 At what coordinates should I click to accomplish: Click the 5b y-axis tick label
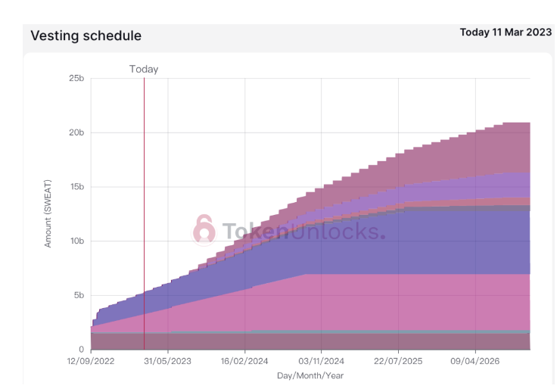pos(79,295)
